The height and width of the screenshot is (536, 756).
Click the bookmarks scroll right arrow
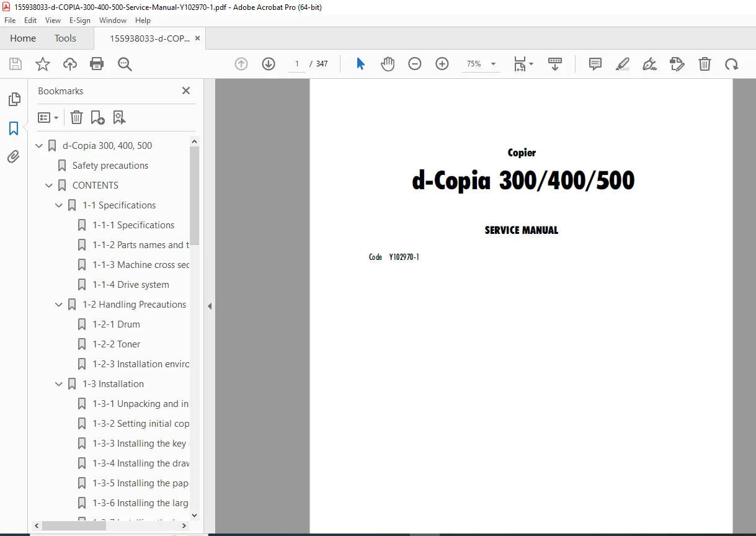coord(183,525)
